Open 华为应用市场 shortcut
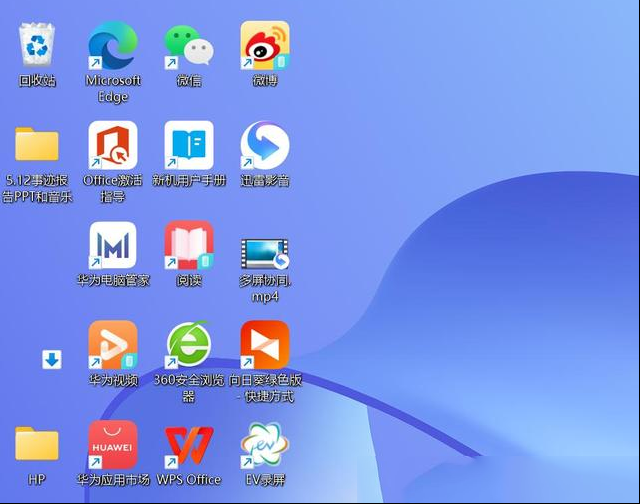 point(113,444)
